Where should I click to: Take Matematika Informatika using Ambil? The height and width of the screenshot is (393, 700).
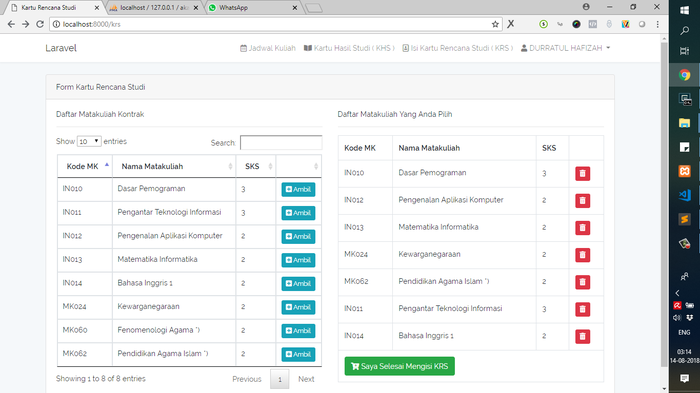pyautogui.click(x=298, y=260)
